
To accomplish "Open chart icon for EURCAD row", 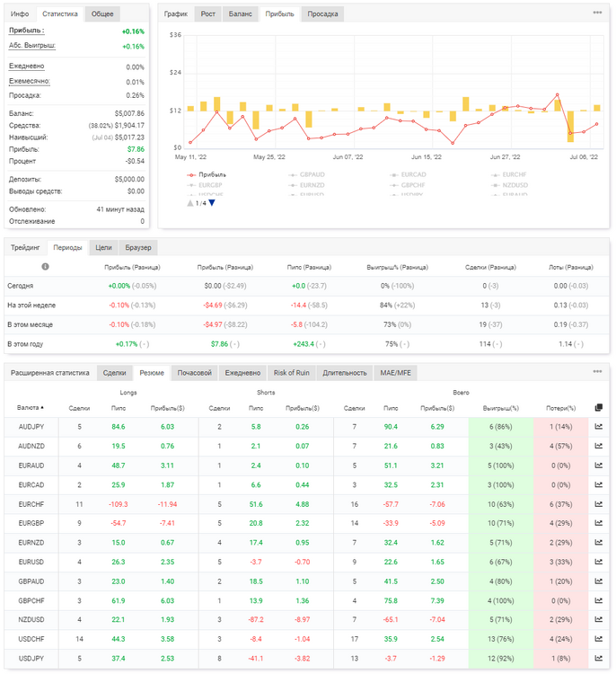I will pos(598,484).
